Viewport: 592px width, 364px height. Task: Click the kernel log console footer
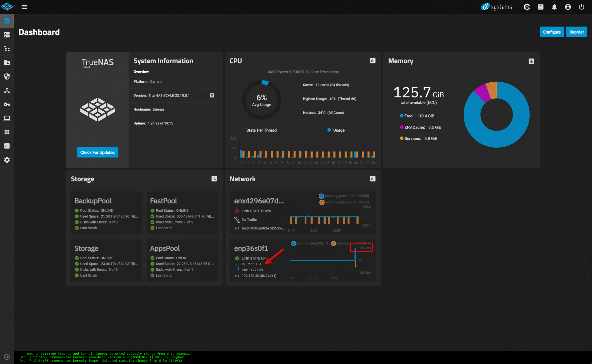(303, 357)
